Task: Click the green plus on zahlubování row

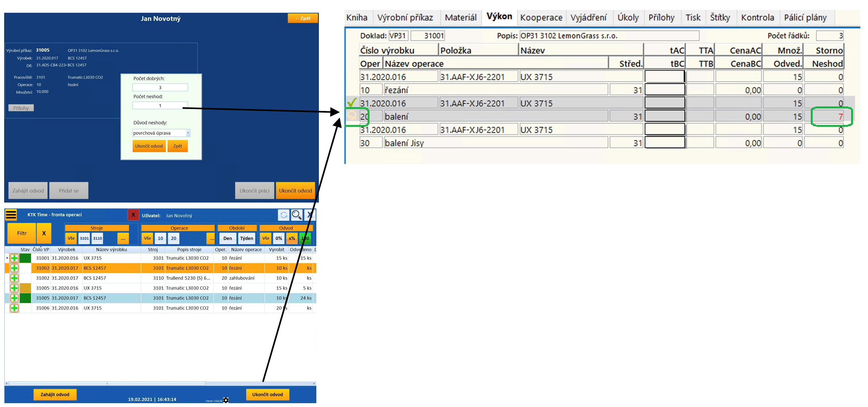Action: 14,278
